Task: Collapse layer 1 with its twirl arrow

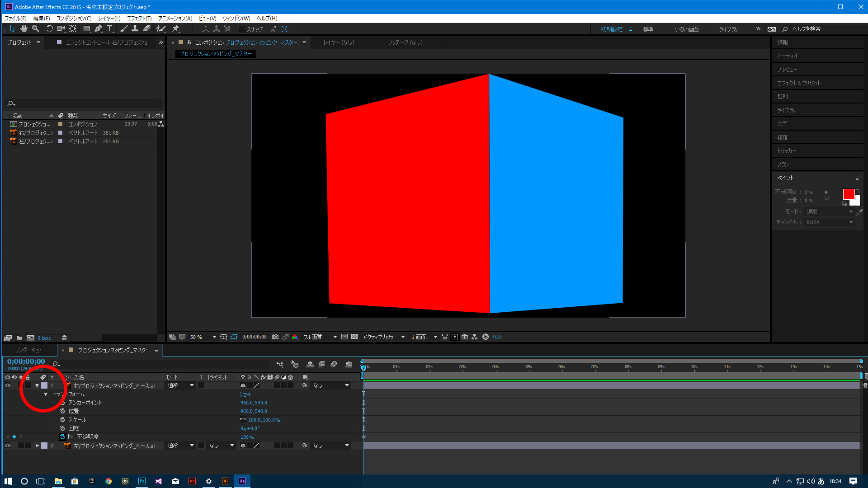Action: click(37, 385)
